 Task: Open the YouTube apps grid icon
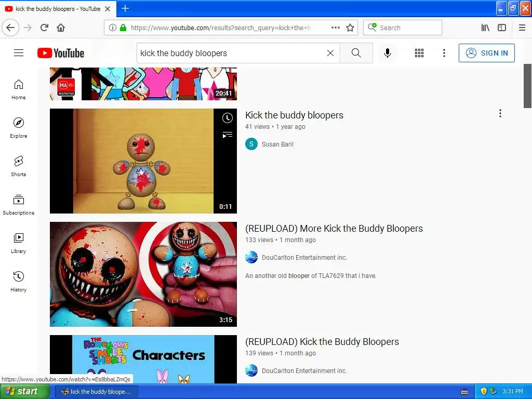[x=419, y=53]
